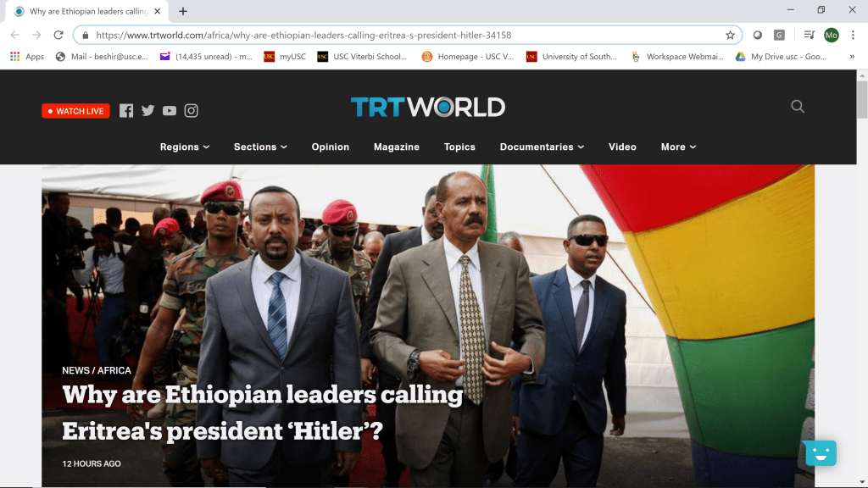Open TRT World Facebook page icon
The image size is (868, 488).
[x=126, y=111]
